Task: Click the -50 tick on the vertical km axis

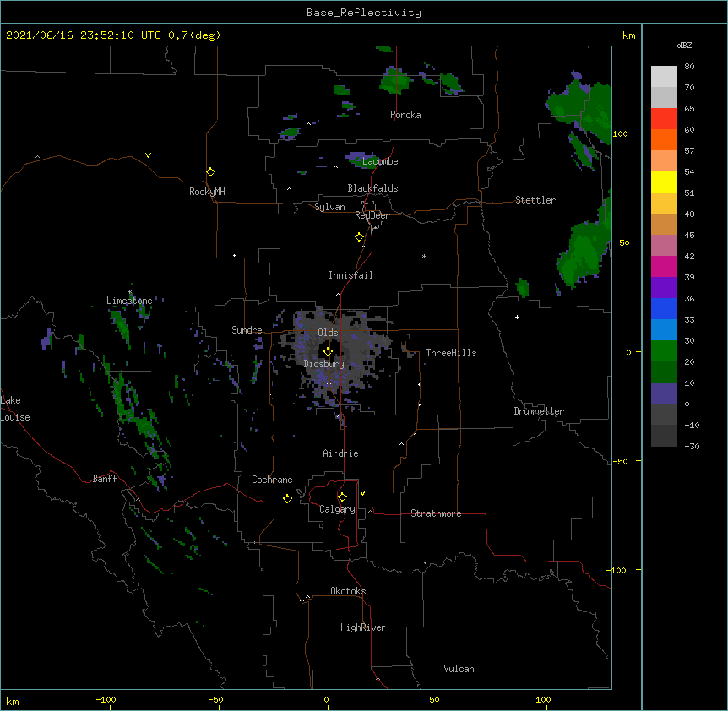Action: coord(620,461)
